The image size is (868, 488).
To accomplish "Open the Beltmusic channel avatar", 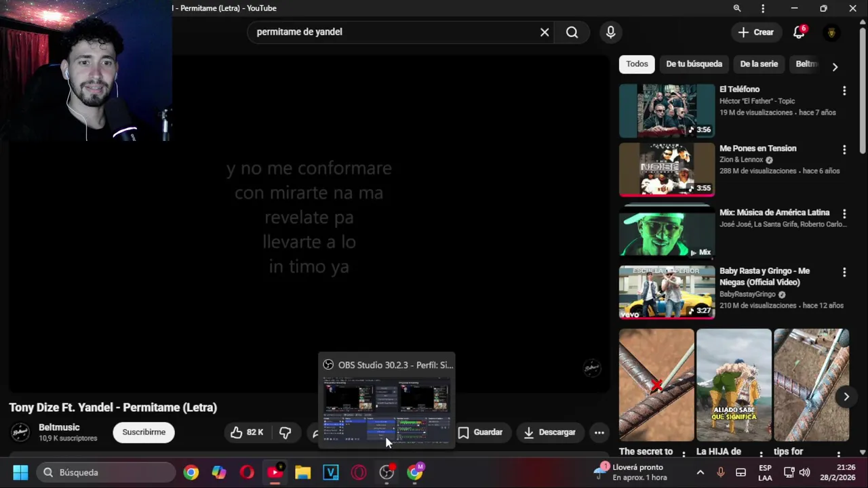I will click(x=20, y=432).
